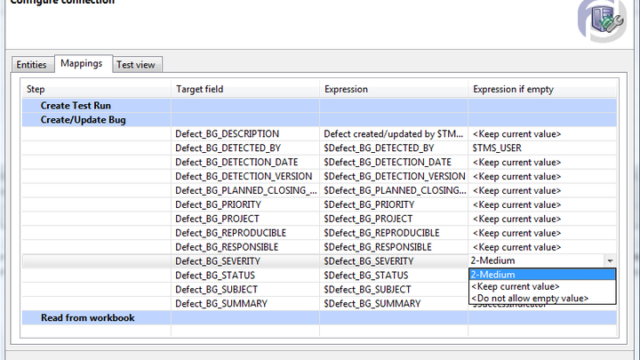The width and height of the screenshot is (640, 360).
Task: Click <Keep current value> in DETECTION_DATE row
Action: pos(517,162)
